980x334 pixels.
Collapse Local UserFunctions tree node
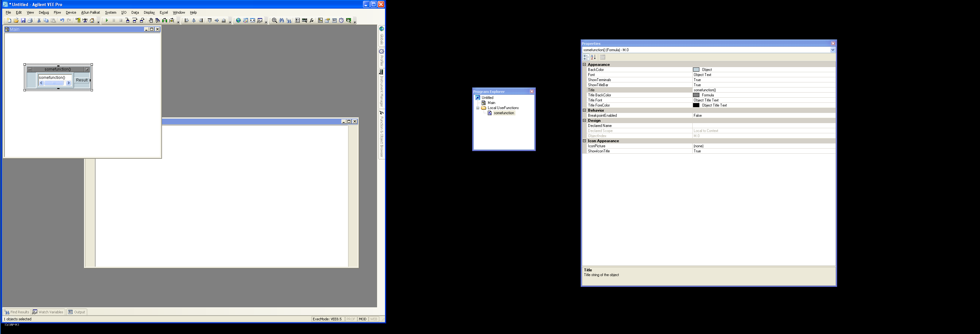pos(478,108)
